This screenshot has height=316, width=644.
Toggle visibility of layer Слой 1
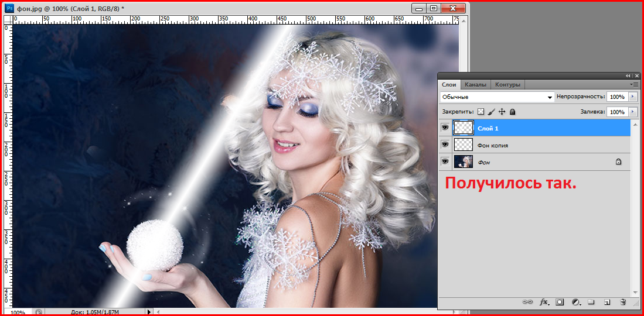tap(444, 128)
